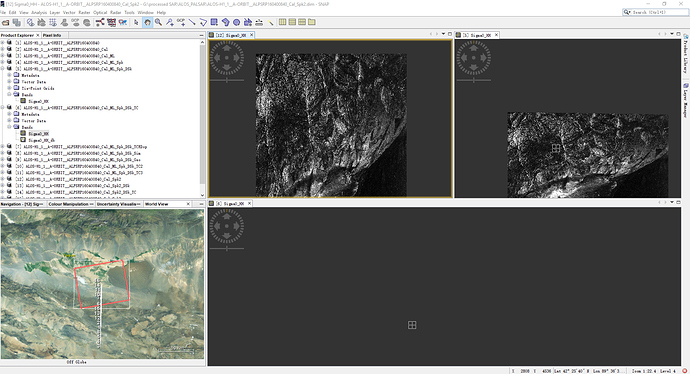This screenshot has width=690, height=374.
Task: Activate the pan hand tool
Action: click(x=147, y=22)
